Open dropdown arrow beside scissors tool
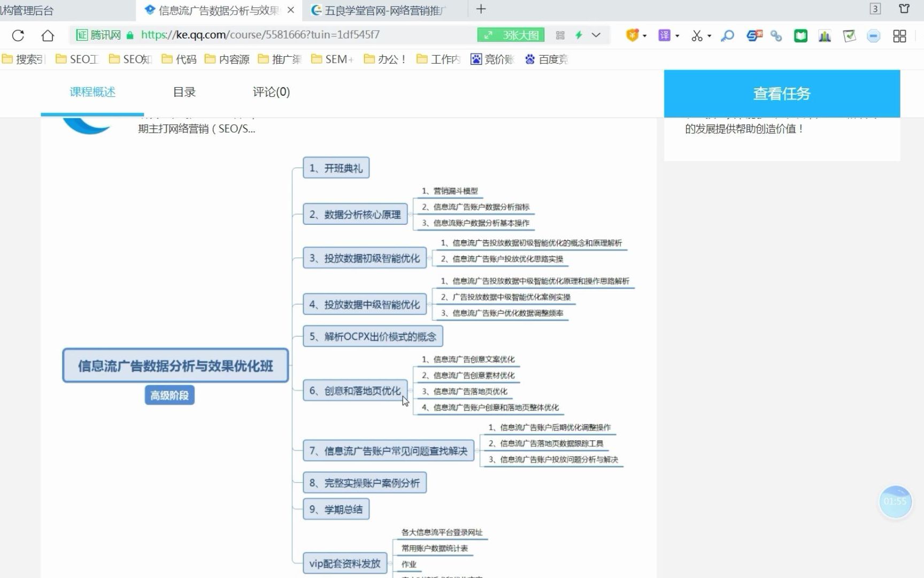Image resolution: width=924 pixels, height=578 pixels. (x=710, y=36)
